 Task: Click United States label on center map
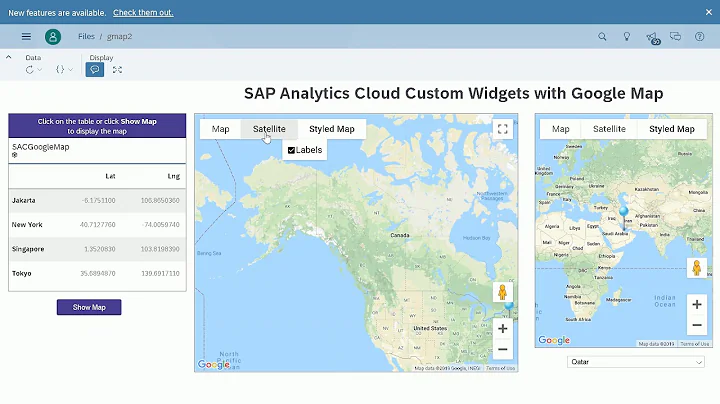[x=430, y=328]
